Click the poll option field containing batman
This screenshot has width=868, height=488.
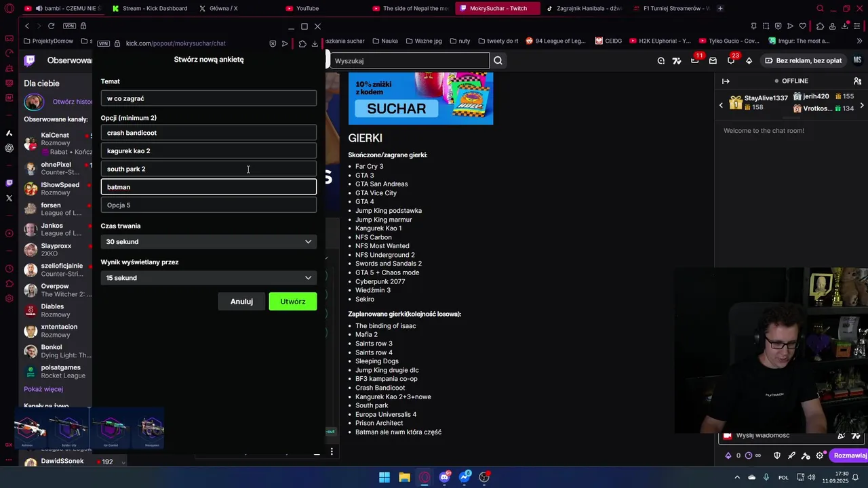pos(209,187)
